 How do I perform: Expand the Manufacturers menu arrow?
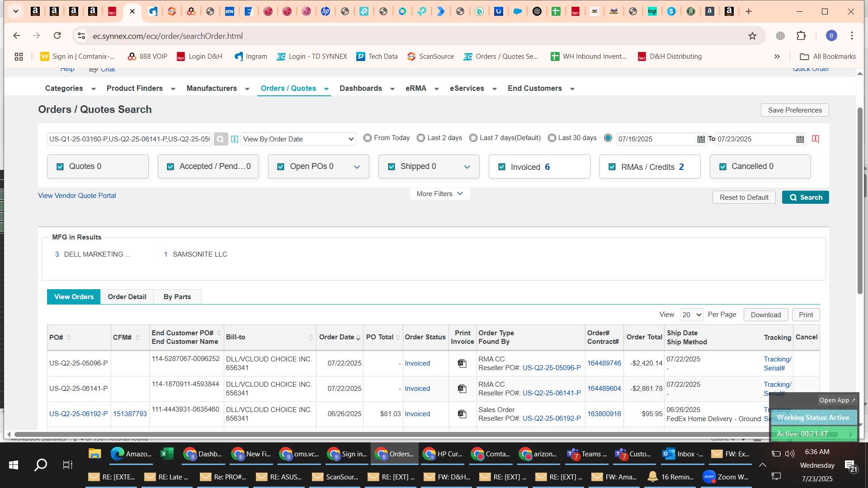[x=247, y=89]
